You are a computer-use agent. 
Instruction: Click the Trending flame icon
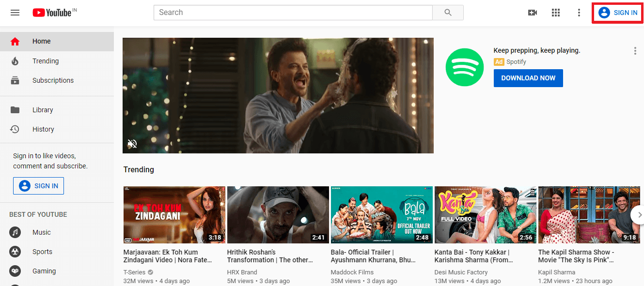coord(15,61)
